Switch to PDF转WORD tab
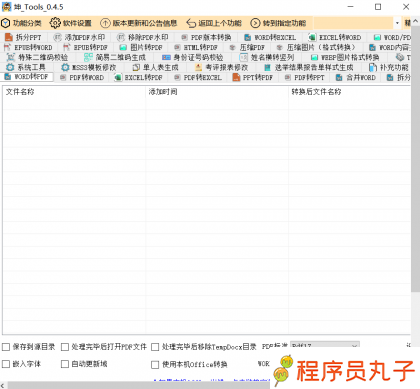 pos(82,77)
